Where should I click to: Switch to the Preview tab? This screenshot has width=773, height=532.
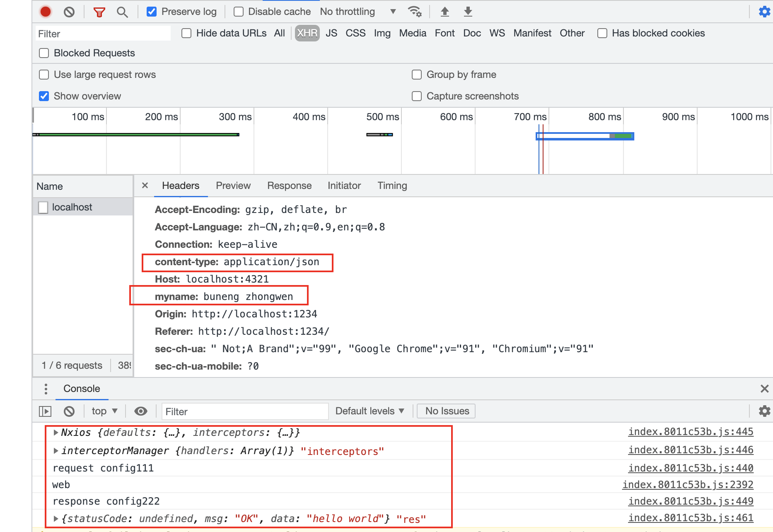point(233,186)
